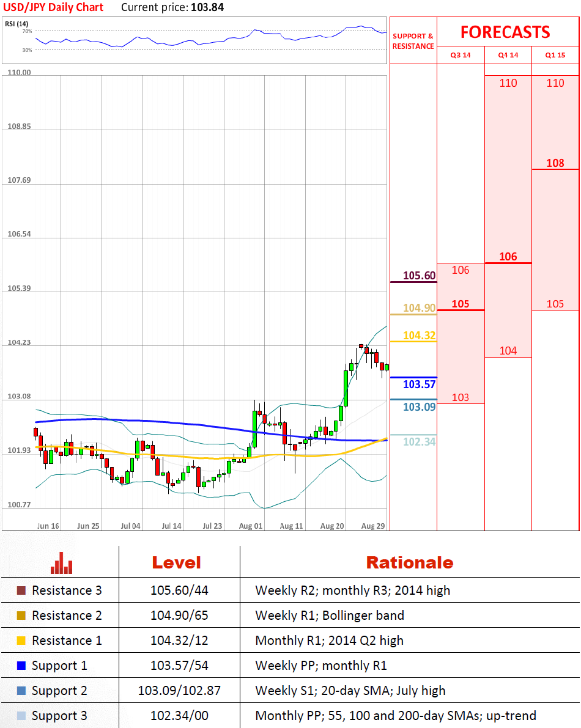The width and height of the screenshot is (581, 728).
Task: Click the level cell 103.09/102.87
Action: [x=179, y=691]
